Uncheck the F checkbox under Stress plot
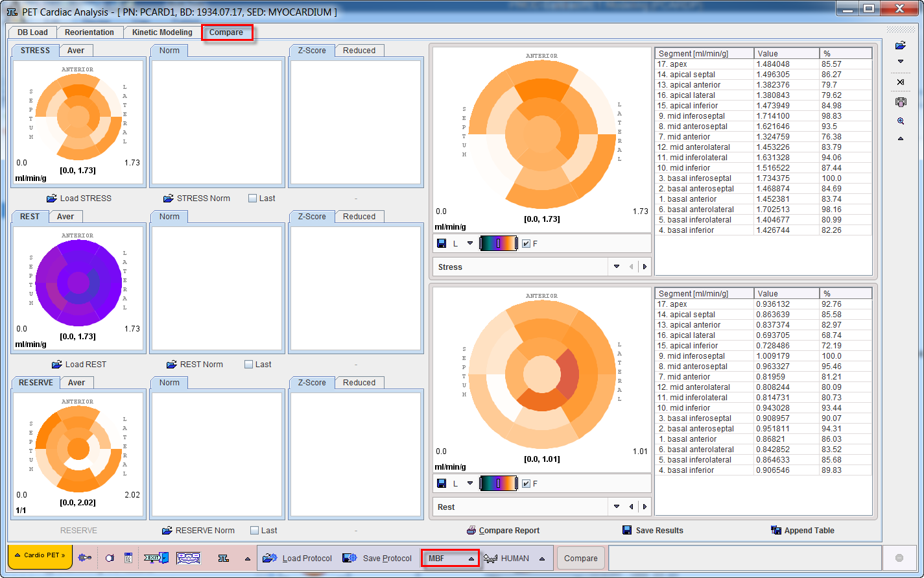The image size is (924, 578). [x=526, y=244]
